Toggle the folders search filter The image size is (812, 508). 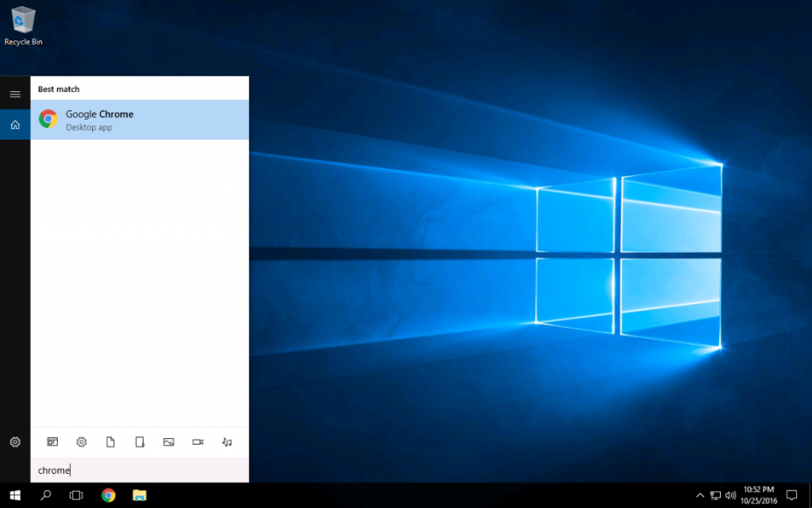click(x=140, y=442)
